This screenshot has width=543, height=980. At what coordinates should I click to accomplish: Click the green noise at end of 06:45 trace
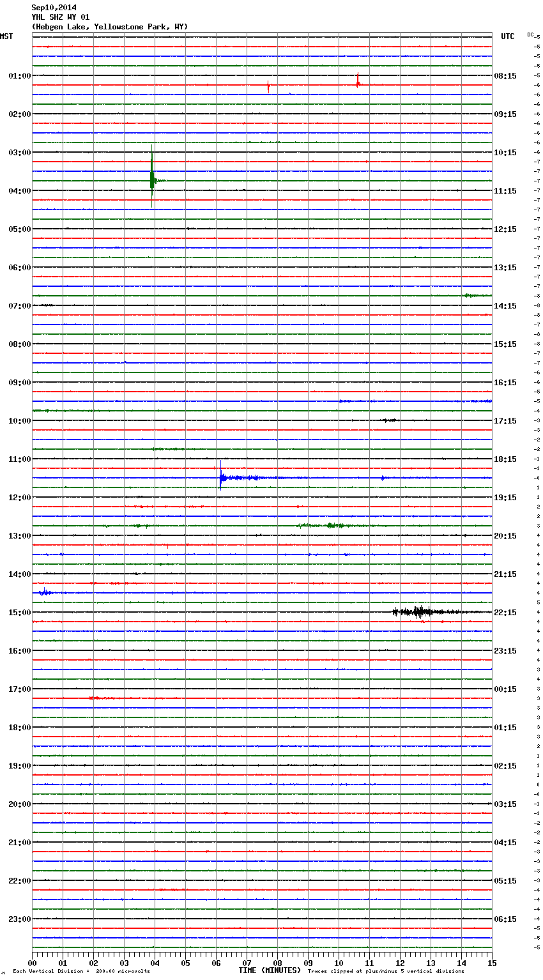click(x=477, y=295)
